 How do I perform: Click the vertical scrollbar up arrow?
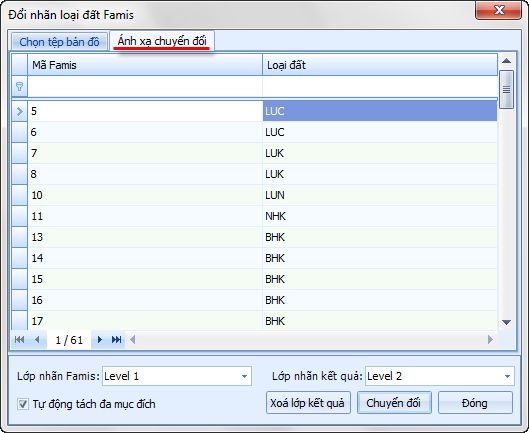(x=506, y=61)
